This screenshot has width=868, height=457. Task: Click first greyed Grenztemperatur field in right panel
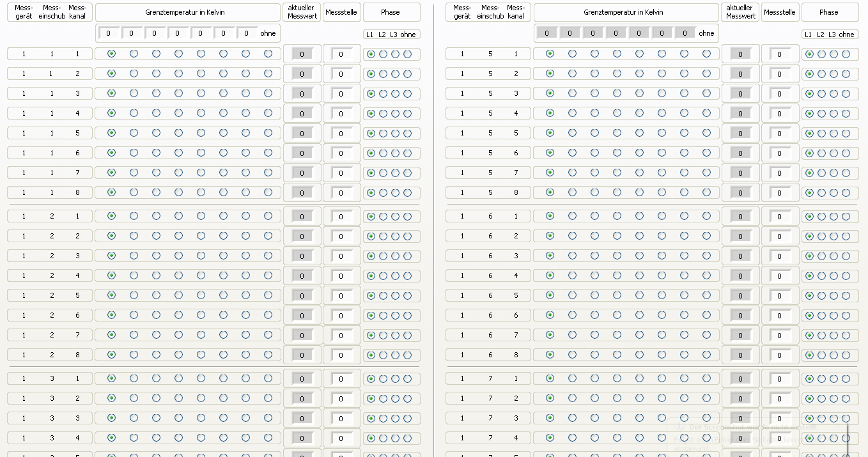click(x=546, y=33)
